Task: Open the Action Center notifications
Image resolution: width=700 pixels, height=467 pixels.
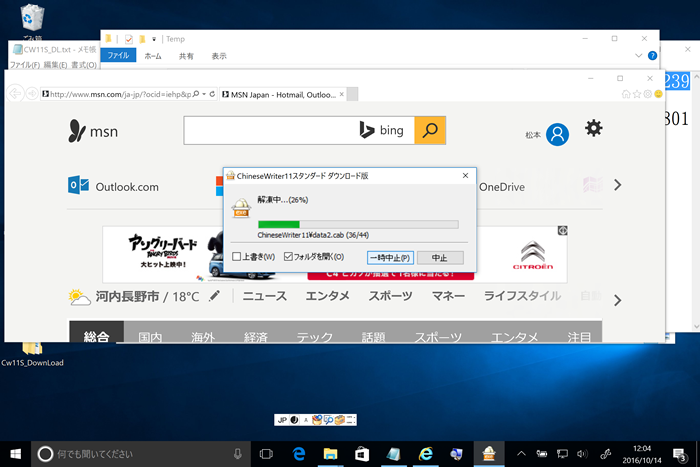Action: 680,454
